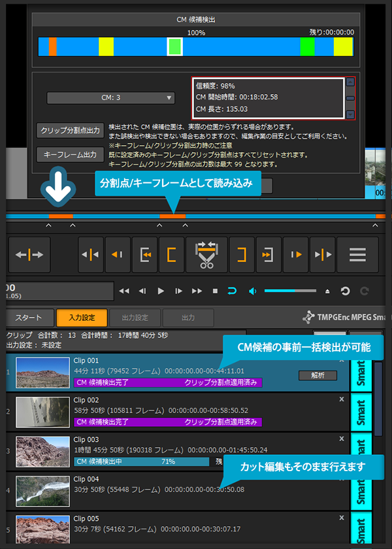
Task: Select the dark green segment in detection bar
Action: (307, 46)
